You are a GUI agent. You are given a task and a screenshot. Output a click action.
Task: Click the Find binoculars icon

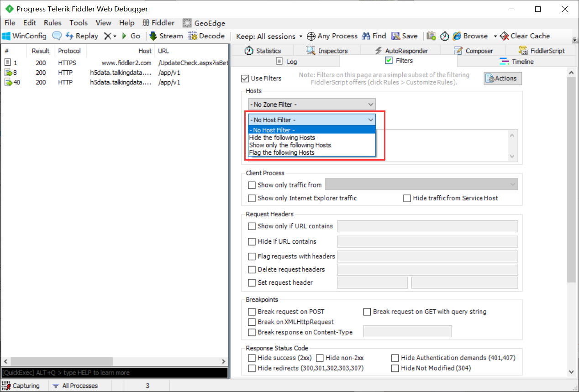pyautogui.click(x=366, y=36)
